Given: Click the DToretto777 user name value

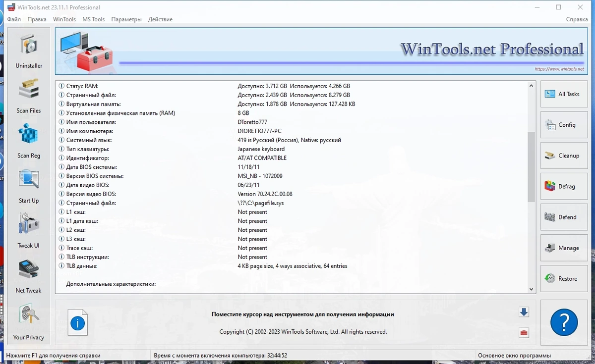Looking at the screenshot, I should coord(252,122).
